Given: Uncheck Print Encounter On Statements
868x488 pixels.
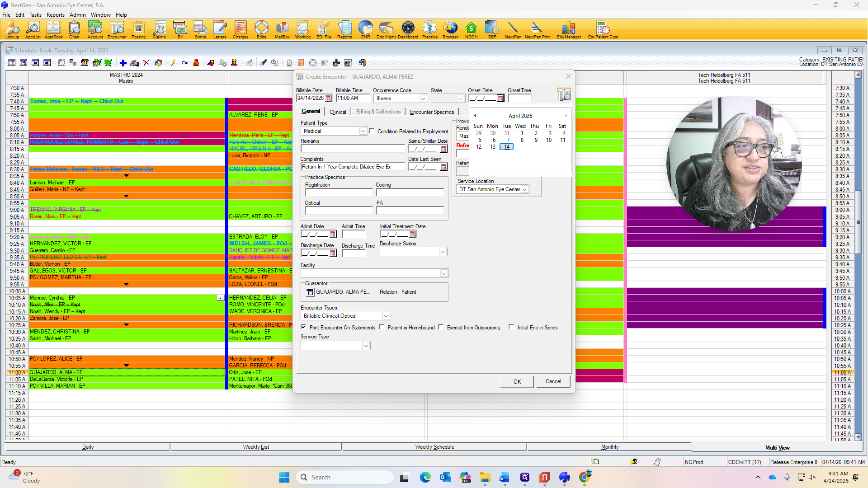Looking at the screenshot, I should pos(303,327).
